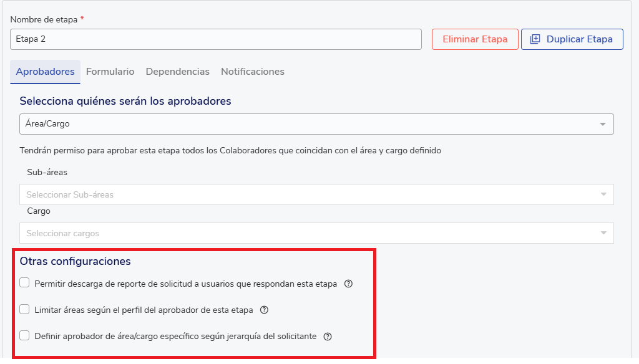Switch to the Formulario tab
The height and width of the screenshot is (364, 639).
coord(110,72)
